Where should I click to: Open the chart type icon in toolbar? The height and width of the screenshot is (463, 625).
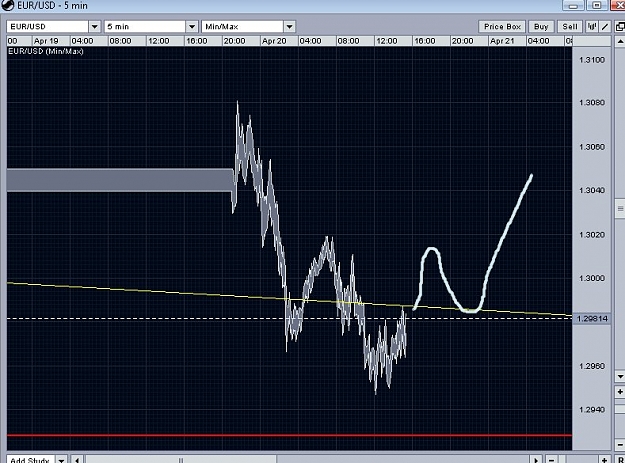[x=592, y=27]
